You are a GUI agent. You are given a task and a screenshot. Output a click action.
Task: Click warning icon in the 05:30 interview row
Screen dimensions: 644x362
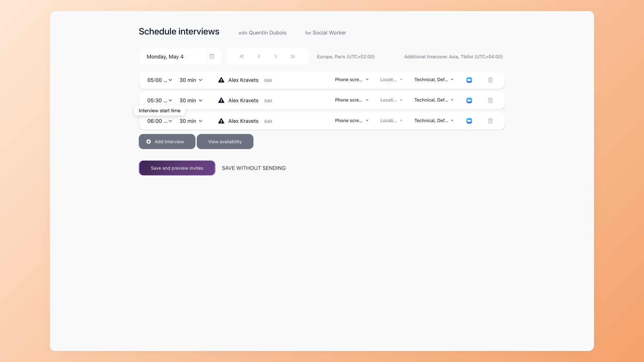(221, 100)
